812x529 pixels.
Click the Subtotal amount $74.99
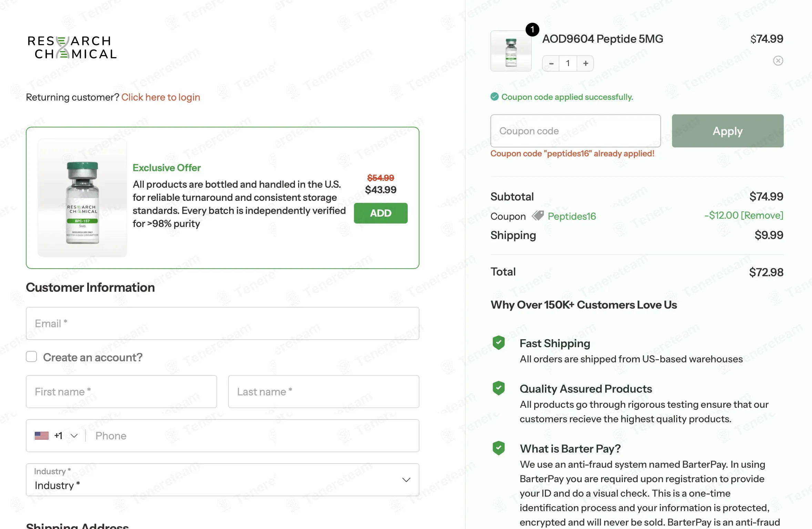(x=767, y=197)
